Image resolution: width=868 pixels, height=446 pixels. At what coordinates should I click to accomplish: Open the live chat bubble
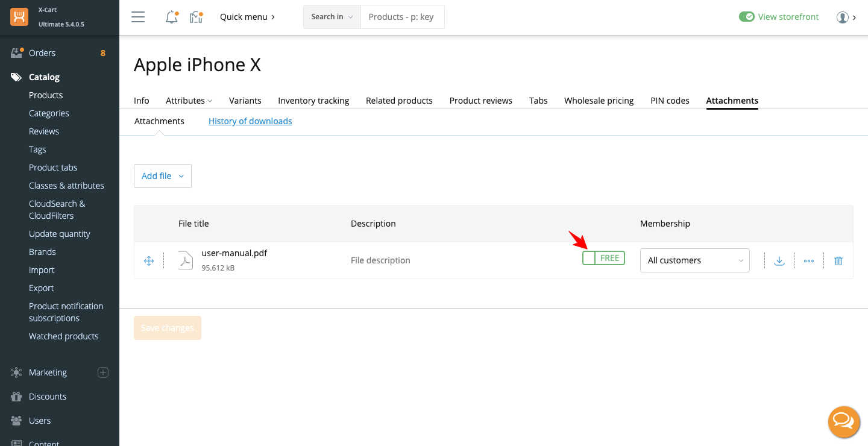[x=843, y=421]
